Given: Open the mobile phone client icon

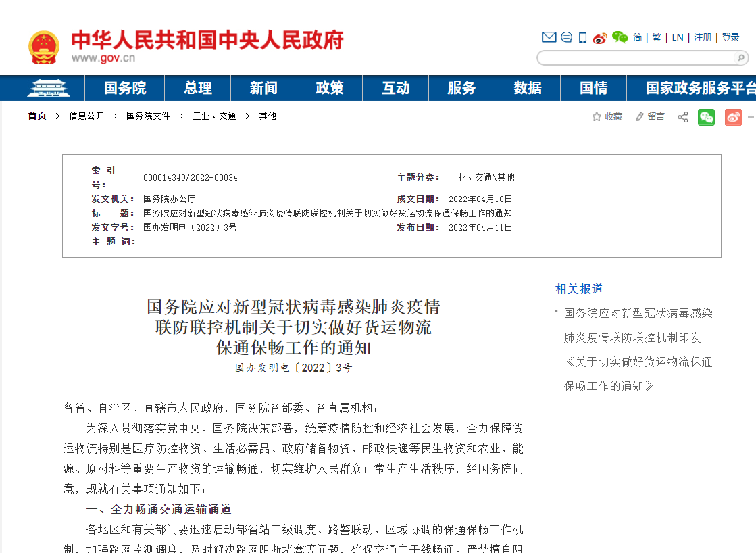Looking at the screenshot, I should coord(582,38).
